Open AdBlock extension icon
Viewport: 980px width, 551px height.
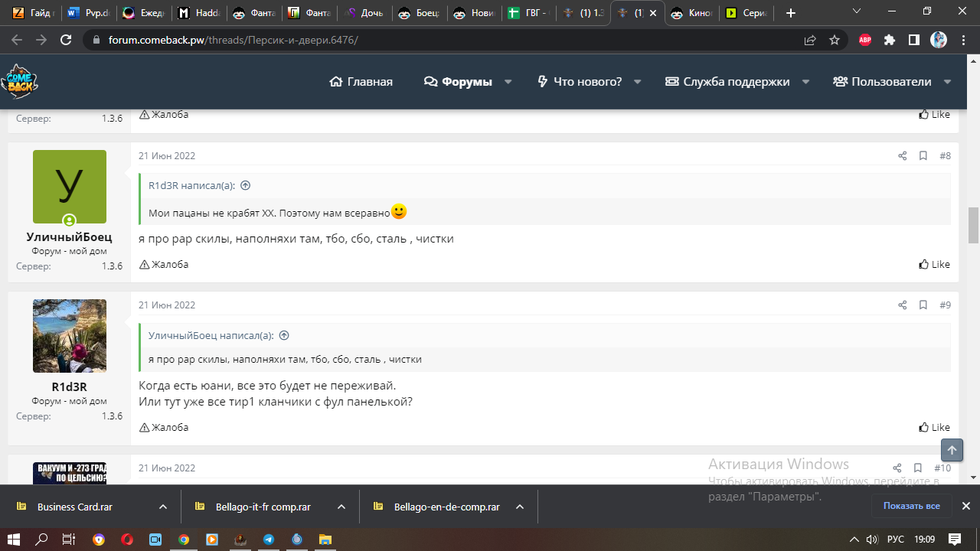(x=865, y=40)
